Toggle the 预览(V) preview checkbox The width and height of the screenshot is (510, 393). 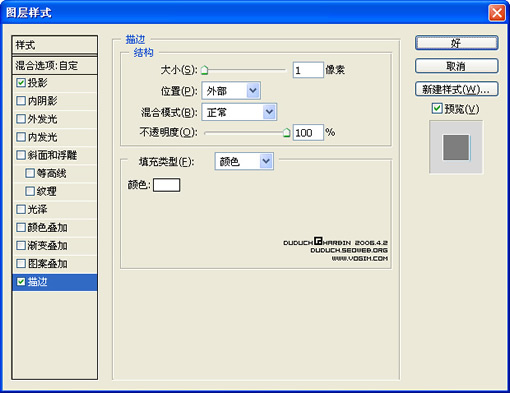(437, 108)
